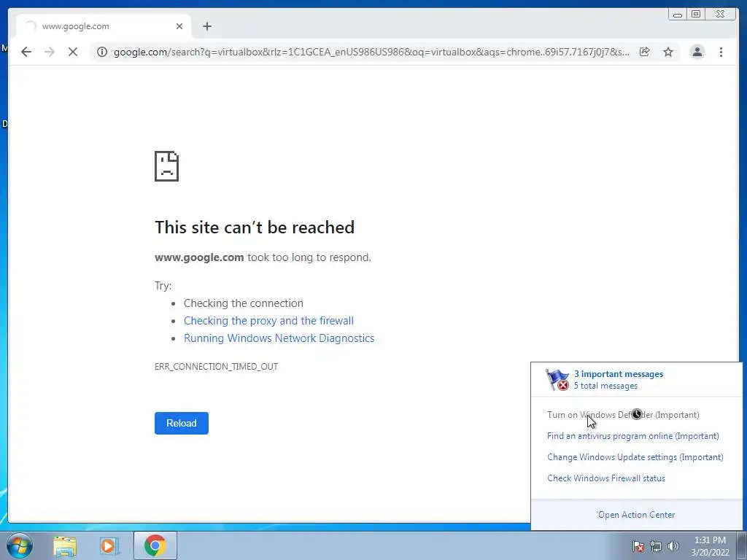The width and height of the screenshot is (747, 560).
Task: Click the forward navigation arrow
Action: (50, 52)
